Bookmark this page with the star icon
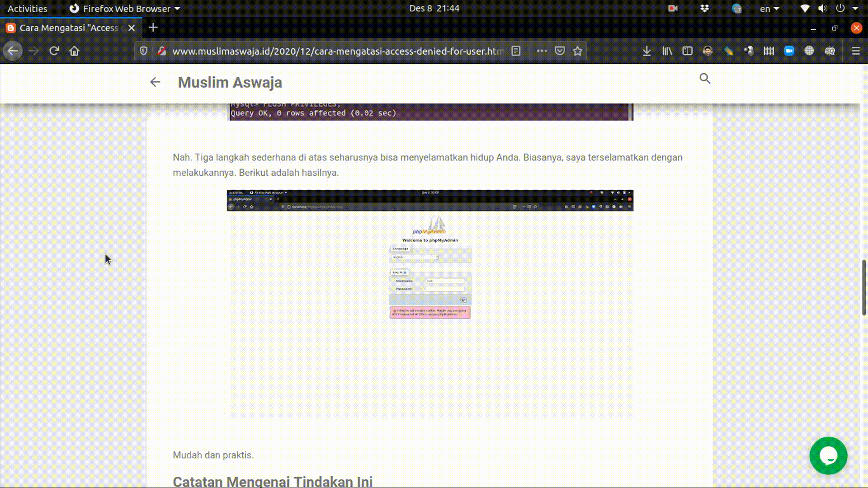Image resolution: width=868 pixels, height=488 pixels. (x=577, y=51)
